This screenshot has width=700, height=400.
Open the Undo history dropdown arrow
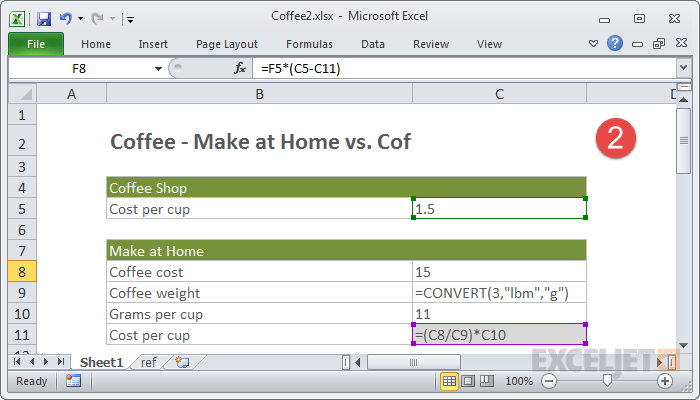point(80,19)
